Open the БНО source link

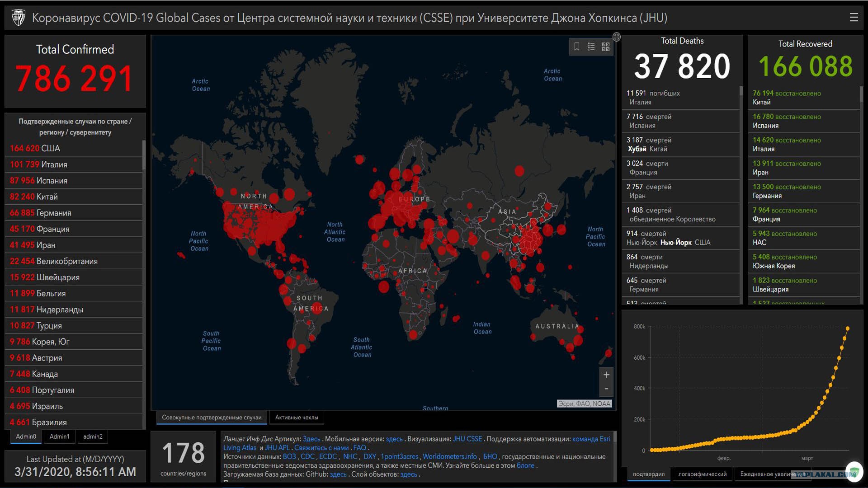click(490, 457)
